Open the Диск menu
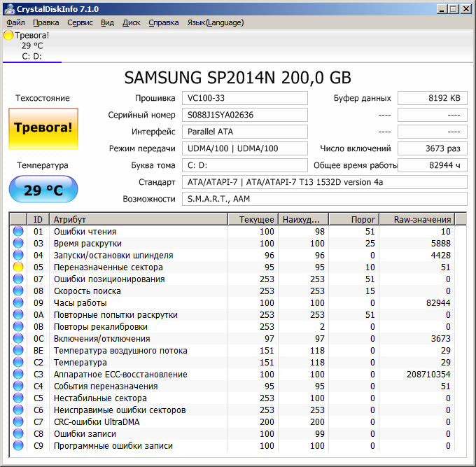This screenshot has width=476, height=467. pyautogui.click(x=131, y=23)
